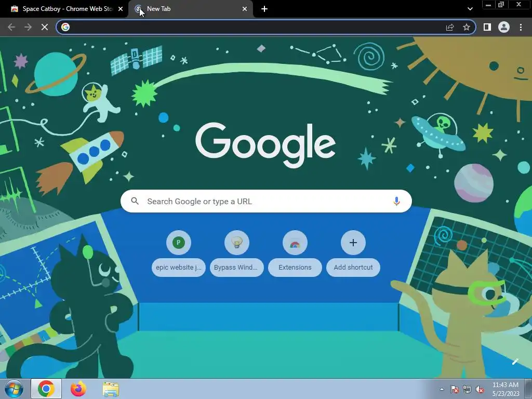Image resolution: width=532 pixels, height=399 pixels.
Task: Click the taskbar clock showing 11:43 AM
Action: 506,389
